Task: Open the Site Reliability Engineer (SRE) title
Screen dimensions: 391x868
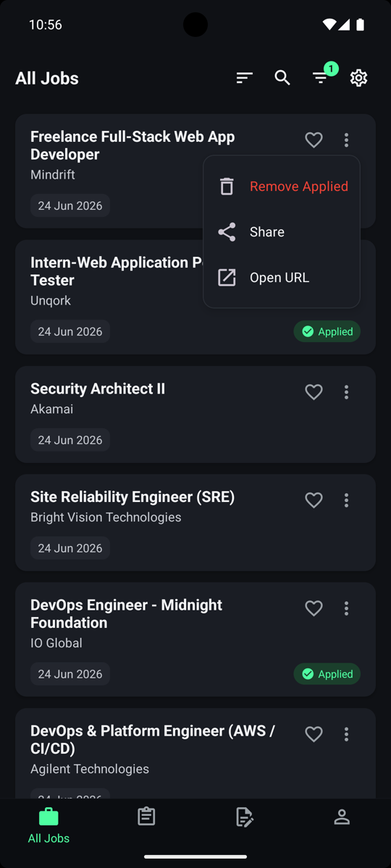Action: coord(133,497)
